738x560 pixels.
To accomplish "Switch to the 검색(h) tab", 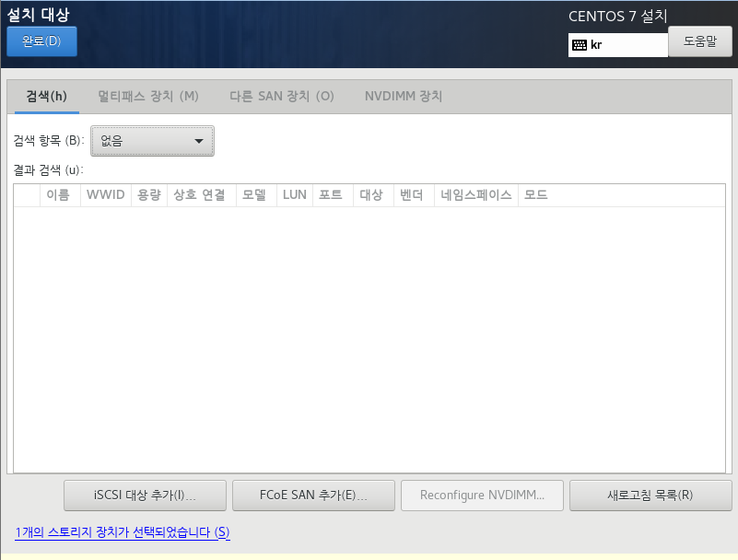I will tap(47, 97).
